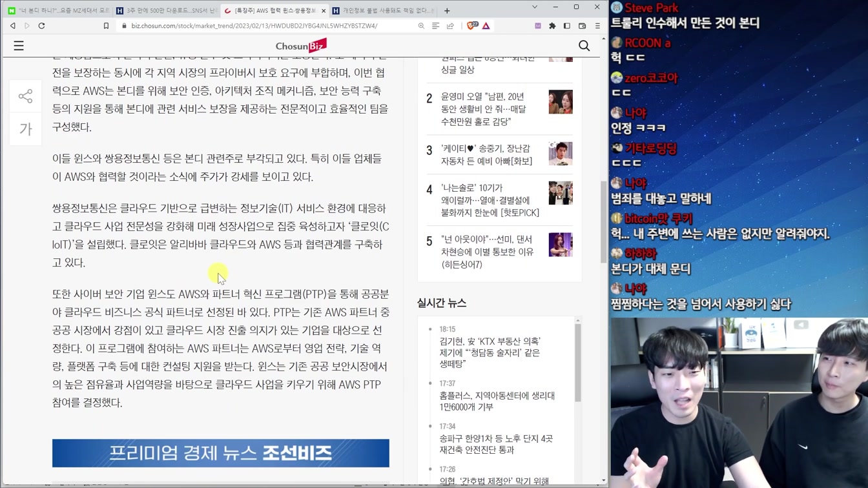Open ranked article 4 '나는솔로' 10기
Viewport: 868px width, 488px height.
[x=490, y=200]
